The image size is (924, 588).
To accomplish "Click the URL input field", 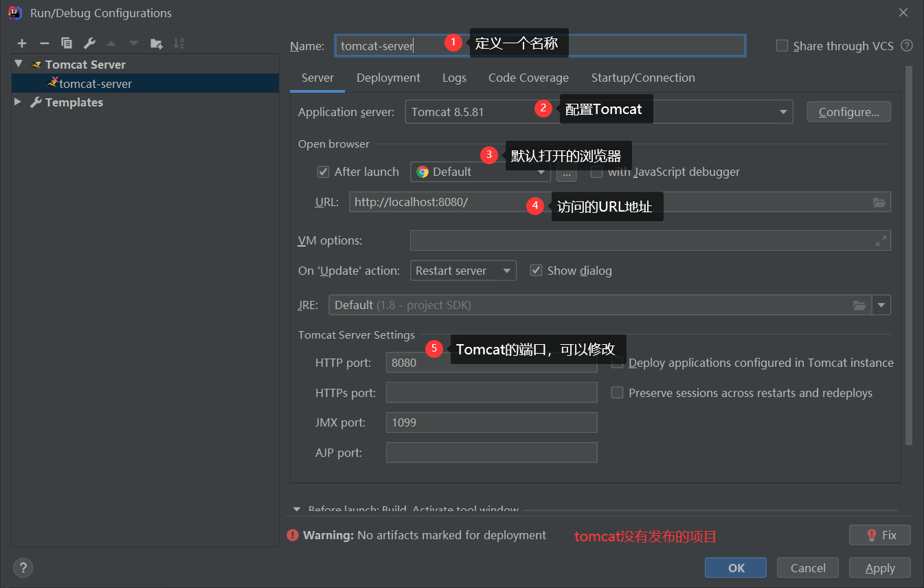I will click(620, 202).
